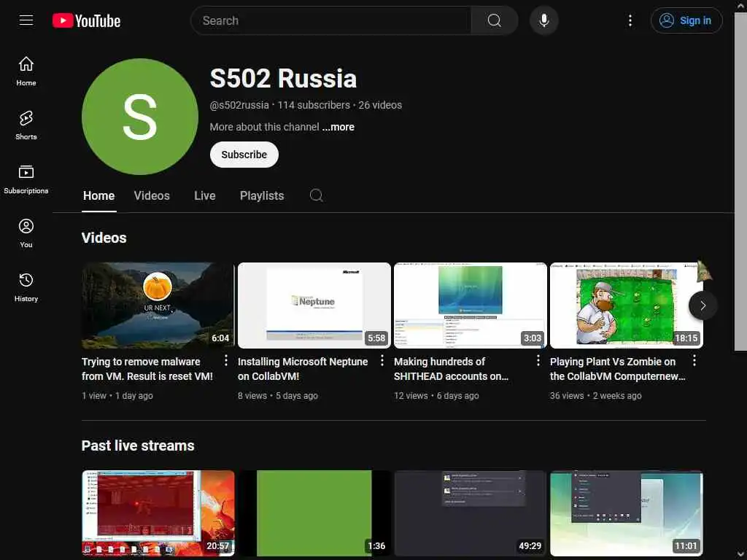This screenshot has width=747, height=560.
Task: Play the Neptune installer thumbnail video
Action: point(314,306)
